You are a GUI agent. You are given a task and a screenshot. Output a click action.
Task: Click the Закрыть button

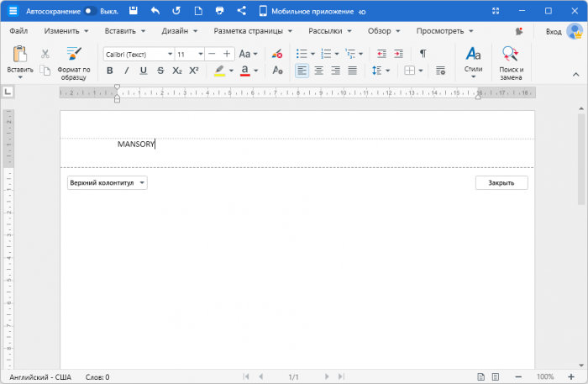(501, 182)
